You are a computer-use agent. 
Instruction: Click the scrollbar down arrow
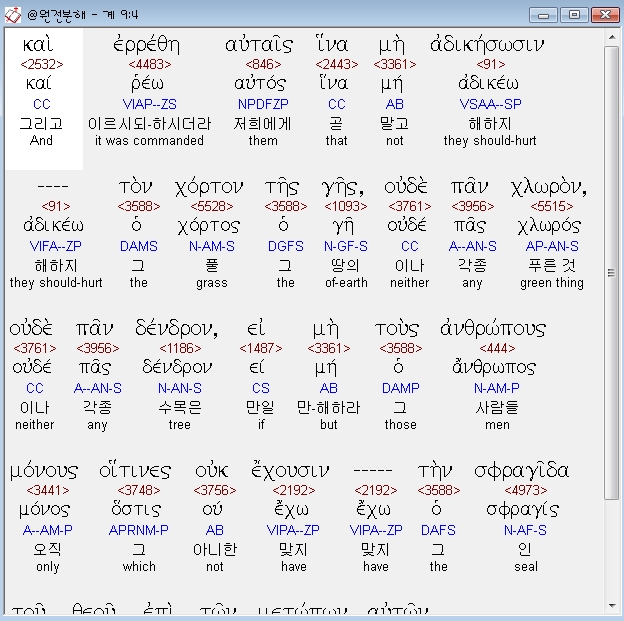611,605
